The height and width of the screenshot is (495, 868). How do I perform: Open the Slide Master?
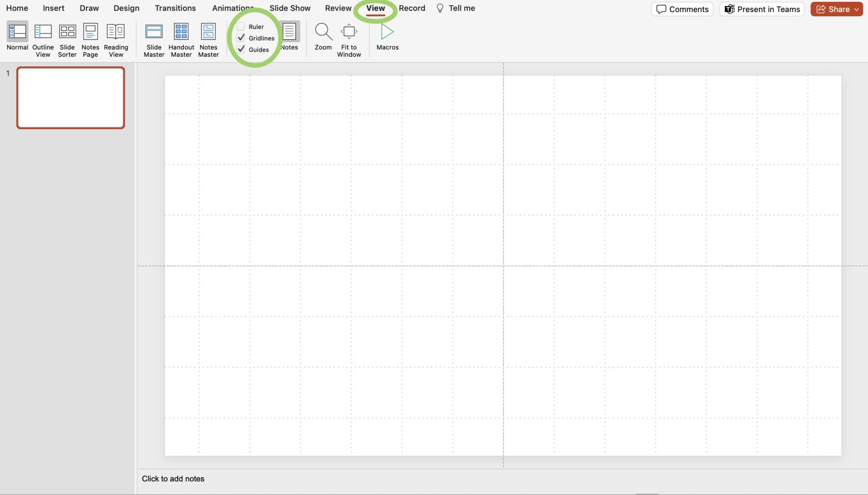154,40
